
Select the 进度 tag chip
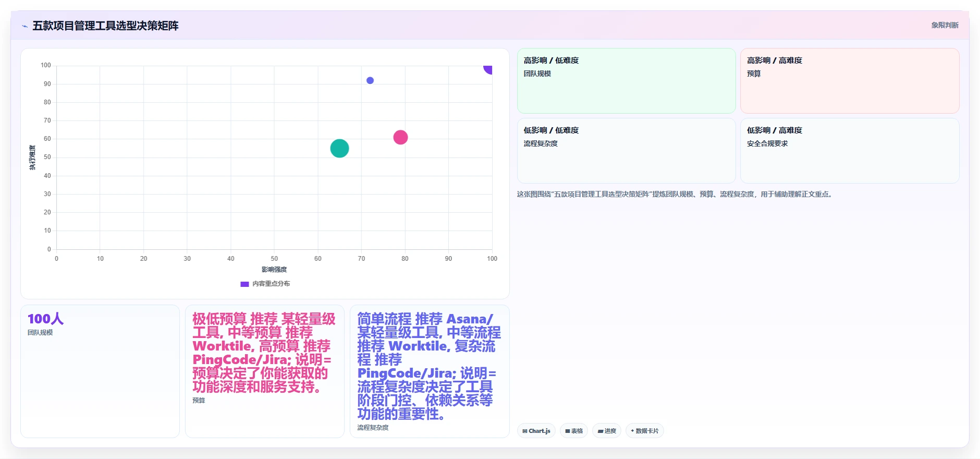[607, 431]
